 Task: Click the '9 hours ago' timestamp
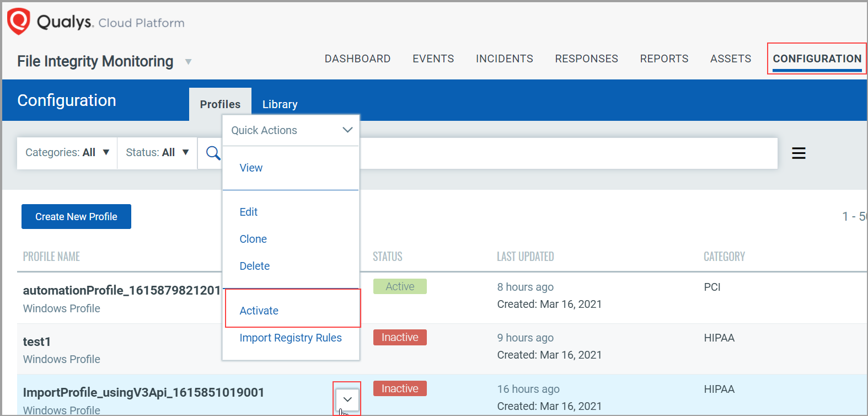pos(525,338)
